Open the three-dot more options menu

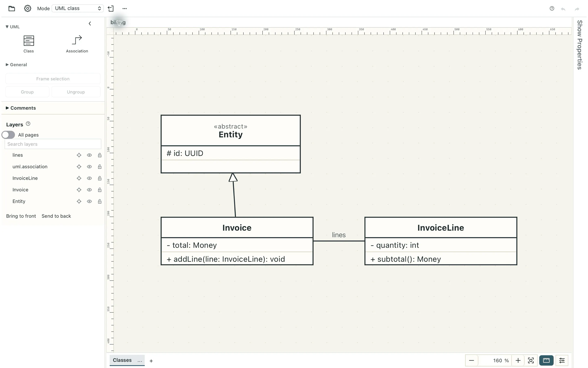coord(125,9)
